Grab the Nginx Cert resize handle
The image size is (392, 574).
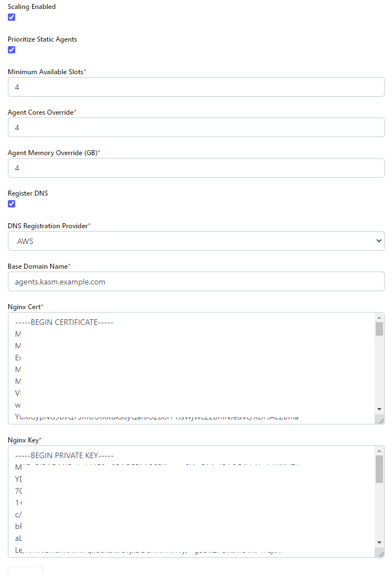(380, 419)
